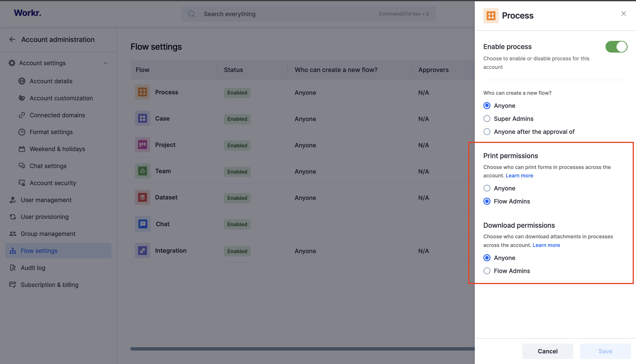Open Weekend & holidays in sidebar
636x364 pixels.
coord(57,149)
